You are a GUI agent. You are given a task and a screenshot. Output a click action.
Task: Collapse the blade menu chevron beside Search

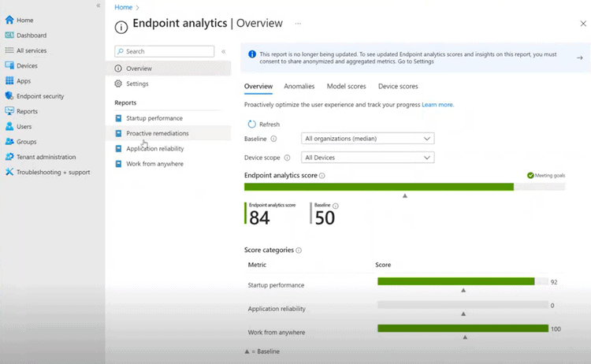pyautogui.click(x=224, y=51)
